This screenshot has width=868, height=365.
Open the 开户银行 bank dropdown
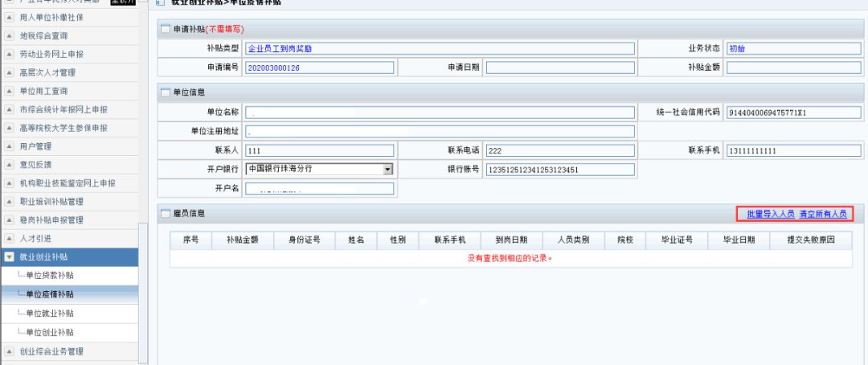(x=387, y=169)
